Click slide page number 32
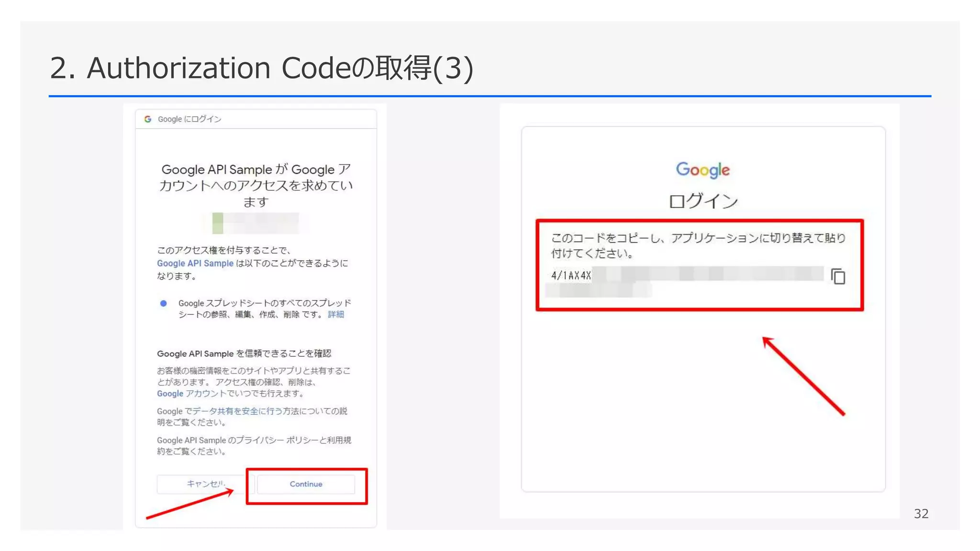The width and height of the screenshot is (980, 551). tap(921, 514)
